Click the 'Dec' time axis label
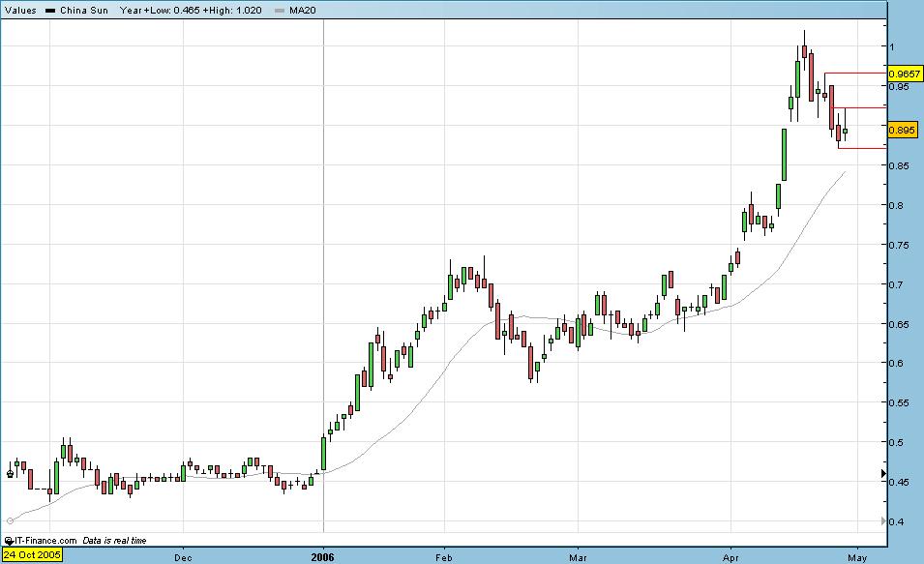The height and width of the screenshot is (564, 924). 183,557
